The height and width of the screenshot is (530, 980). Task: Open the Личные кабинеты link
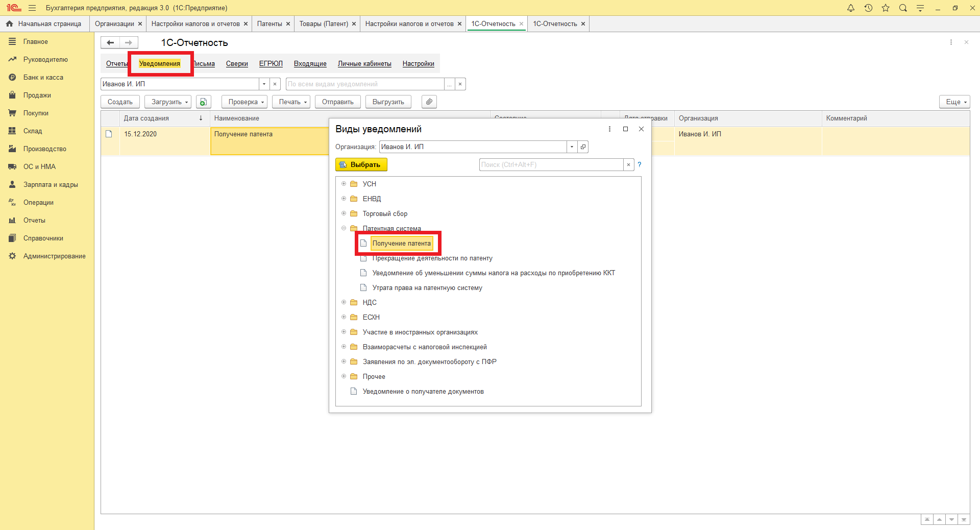[364, 64]
